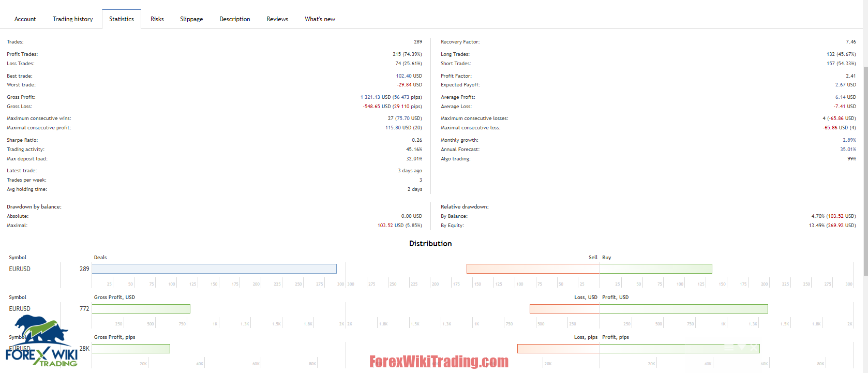Click Max deposit load value 32.01%
The image size is (868, 373).
pos(414,159)
